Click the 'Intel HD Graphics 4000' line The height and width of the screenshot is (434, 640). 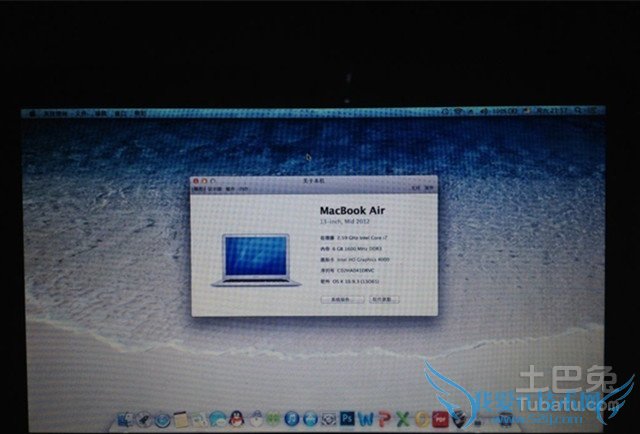[x=355, y=260]
